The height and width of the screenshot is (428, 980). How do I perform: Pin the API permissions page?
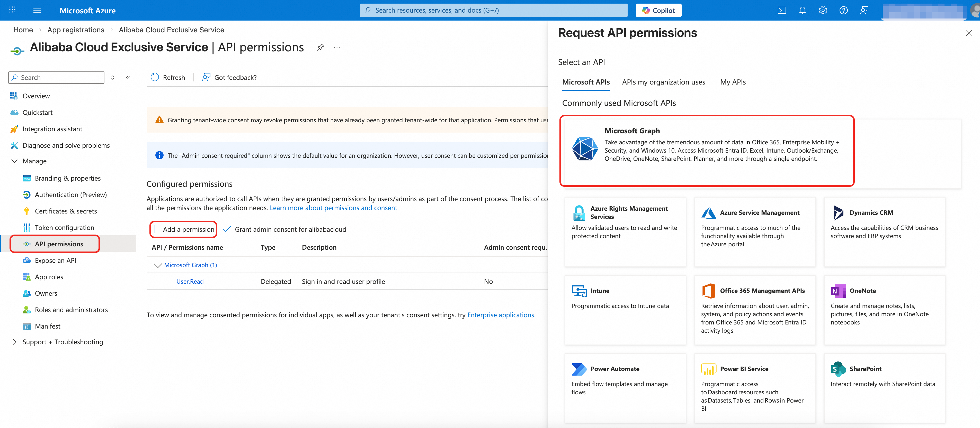(320, 48)
